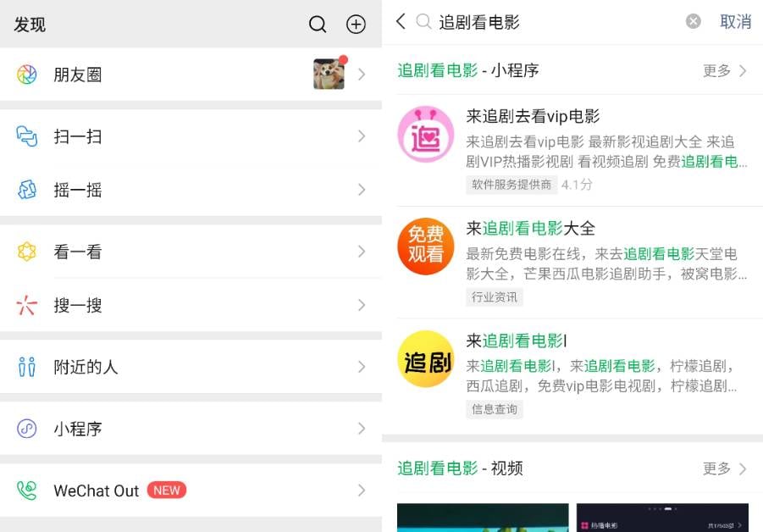Expand the 扫一扫 row chevron
The height and width of the screenshot is (532, 763).
click(x=362, y=136)
